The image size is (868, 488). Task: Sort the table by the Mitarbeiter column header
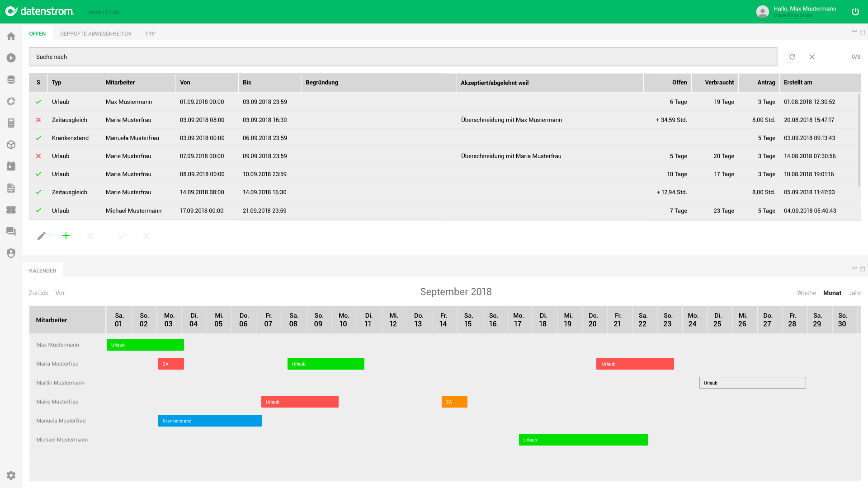click(120, 82)
